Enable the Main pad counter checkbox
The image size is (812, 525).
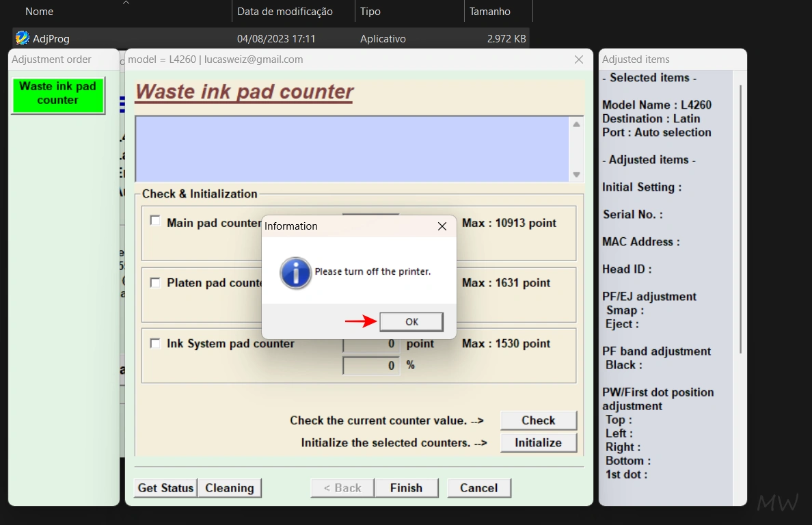tap(155, 221)
